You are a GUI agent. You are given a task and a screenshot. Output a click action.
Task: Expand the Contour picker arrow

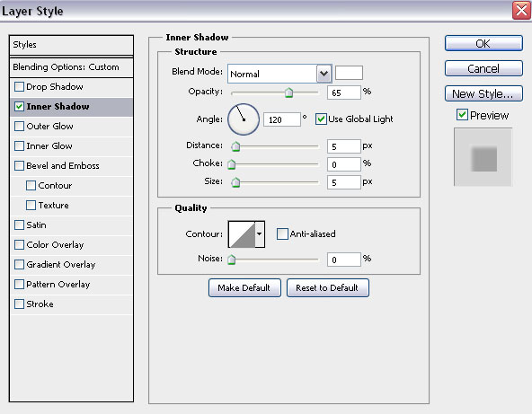pyautogui.click(x=260, y=234)
